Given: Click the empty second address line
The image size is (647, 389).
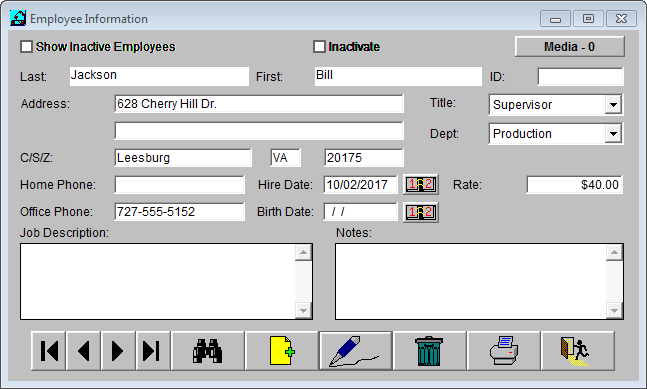Looking at the screenshot, I should [259, 131].
